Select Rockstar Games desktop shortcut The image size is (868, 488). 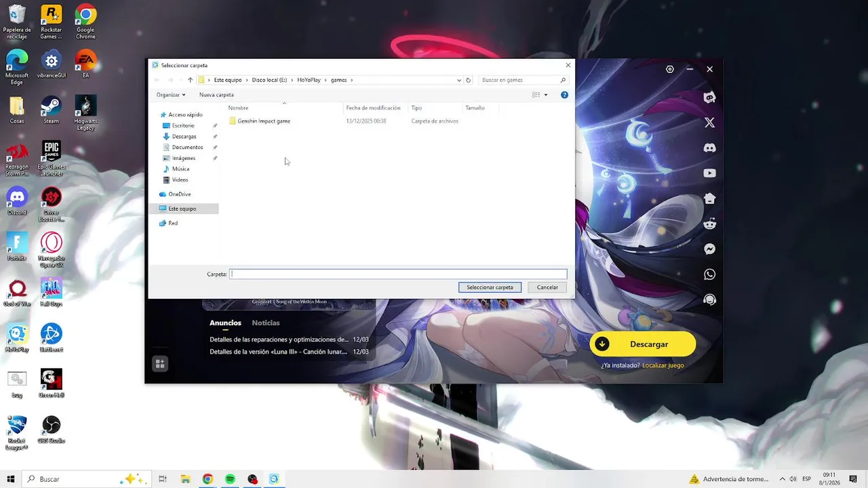52,22
